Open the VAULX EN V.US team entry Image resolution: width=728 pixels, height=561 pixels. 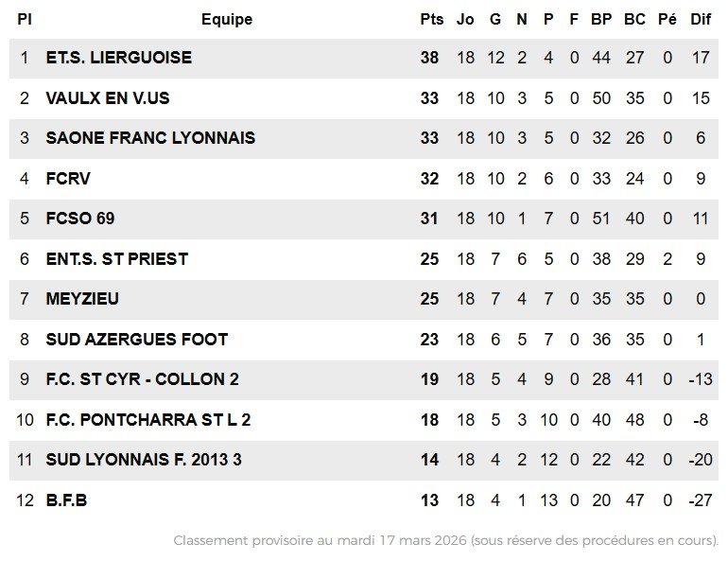(x=108, y=98)
